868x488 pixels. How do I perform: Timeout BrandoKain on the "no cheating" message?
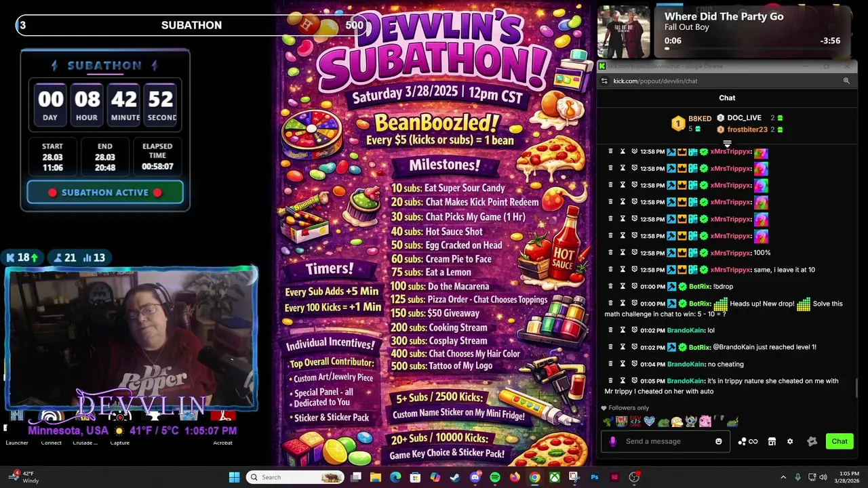click(x=623, y=364)
